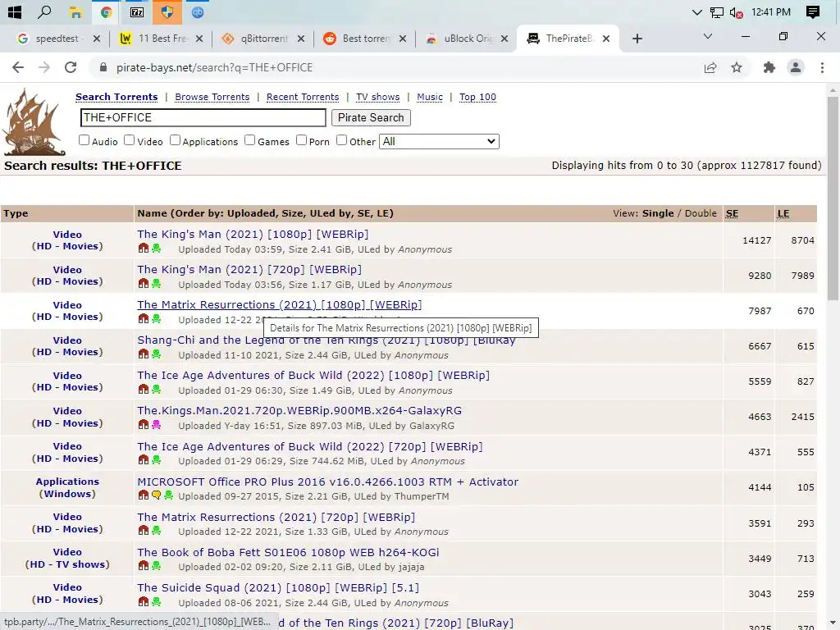Show hidden system tray icons chevron
Screen dimensions: 840x630
pos(696,12)
